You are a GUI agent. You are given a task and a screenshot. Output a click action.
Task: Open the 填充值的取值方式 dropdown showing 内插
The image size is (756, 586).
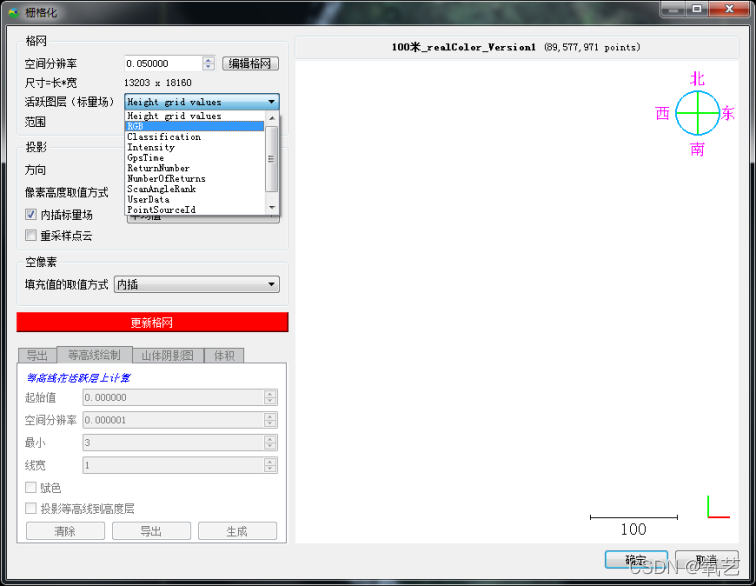coord(197,284)
